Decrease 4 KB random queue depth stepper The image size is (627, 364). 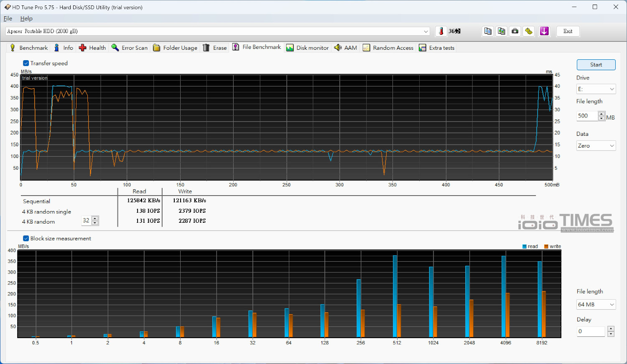tap(95, 223)
